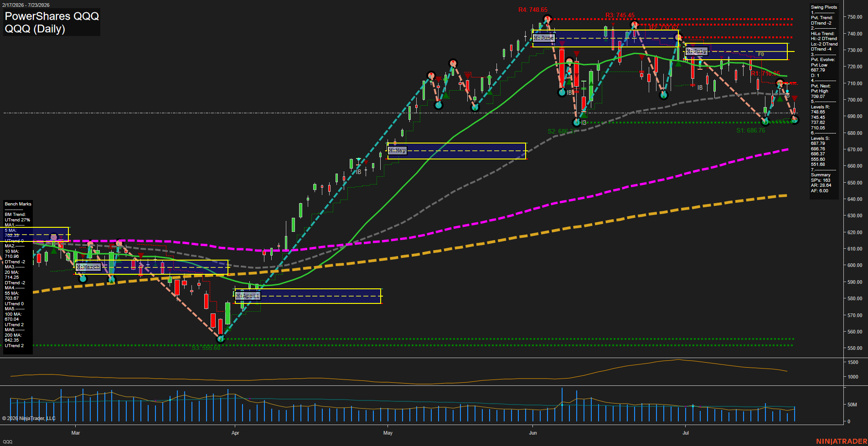
Task: Select the S1: 686.76 support label
Action: (x=750, y=130)
